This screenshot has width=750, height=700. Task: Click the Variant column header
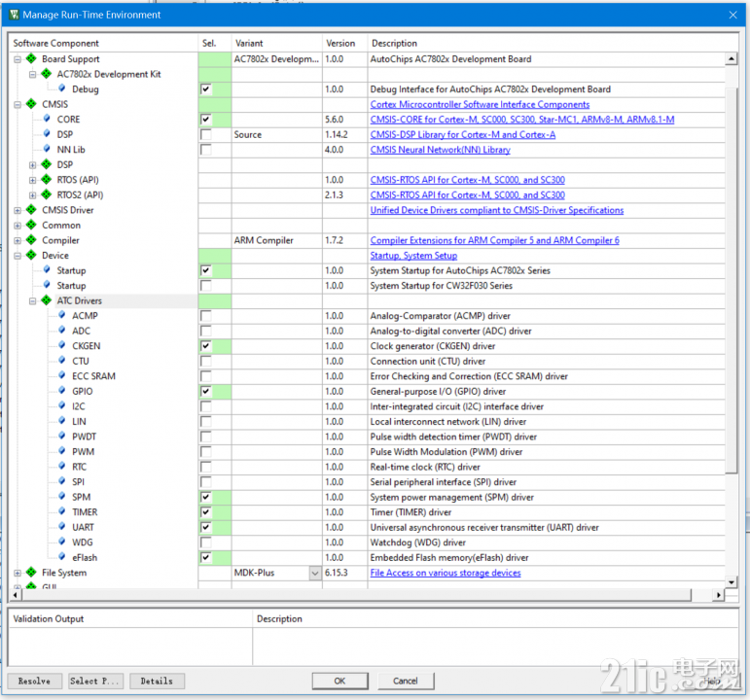277,43
